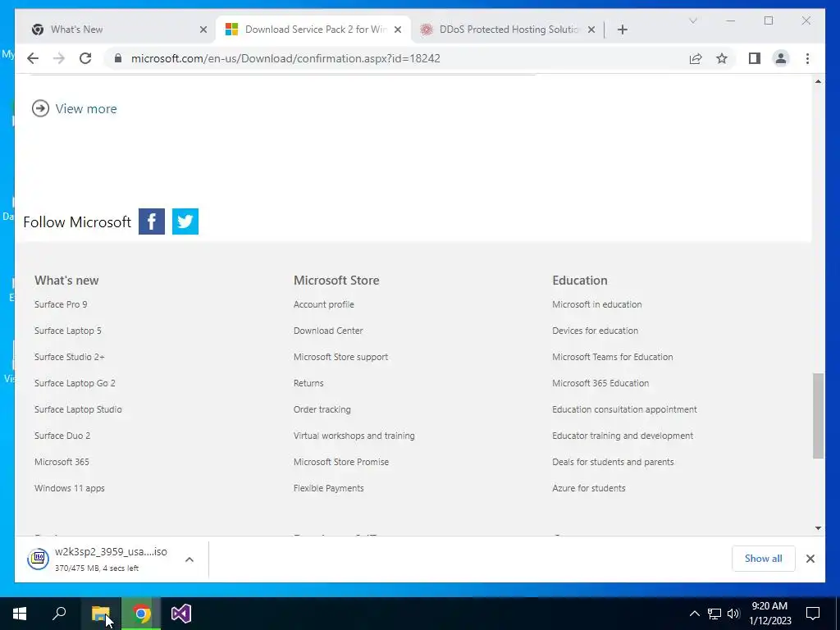Open the Windows Start menu
Image resolution: width=840 pixels, height=630 pixels.
pyautogui.click(x=20, y=614)
